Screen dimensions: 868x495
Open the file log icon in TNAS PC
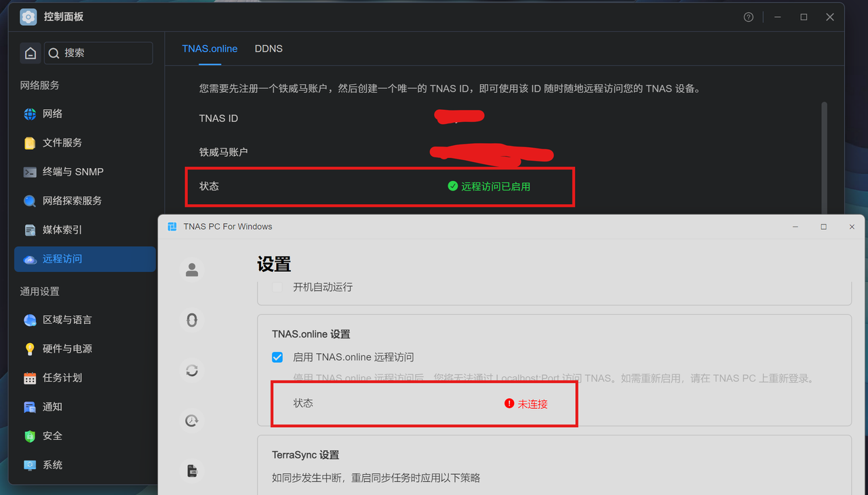192,471
